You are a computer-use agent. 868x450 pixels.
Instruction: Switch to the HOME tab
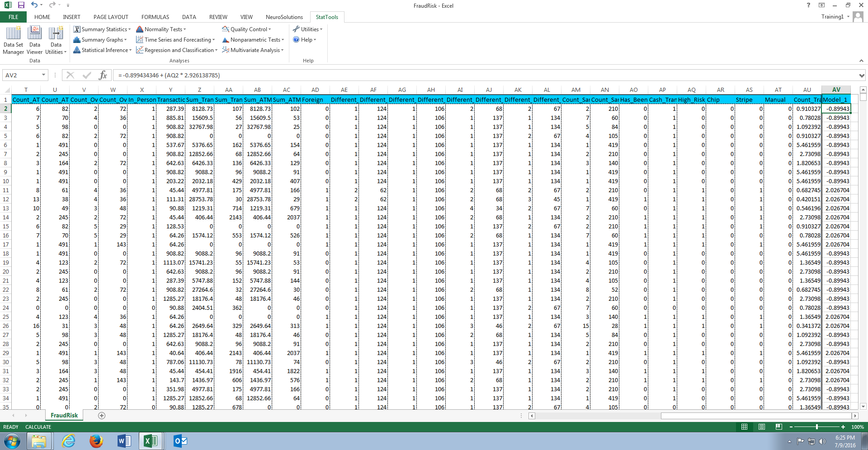coord(42,17)
